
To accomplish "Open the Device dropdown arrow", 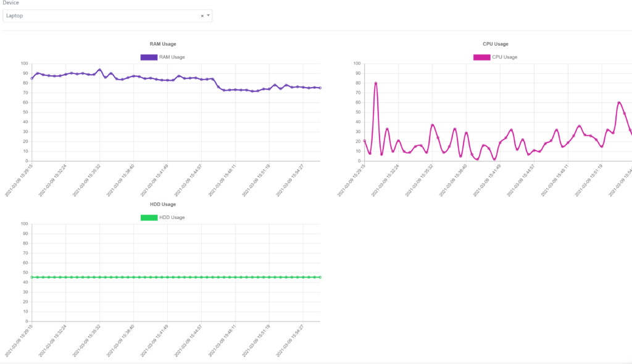I will [x=209, y=15].
